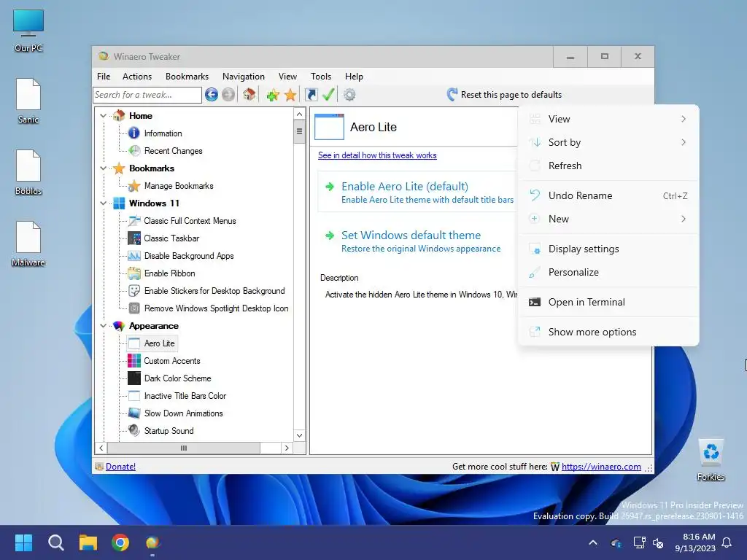Click the green checkmark toolbar icon
Viewport: 747px width, 560px height.
(x=328, y=95)
